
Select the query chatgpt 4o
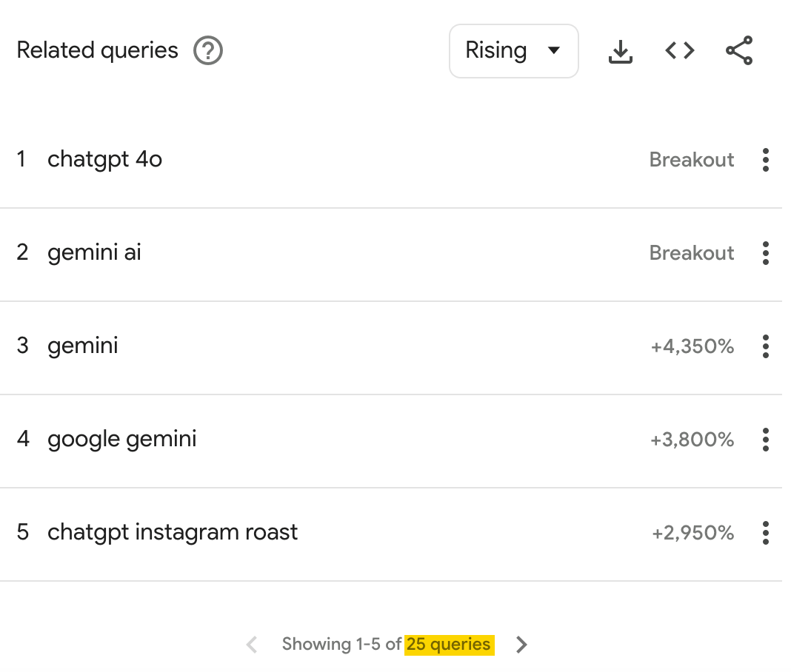pyautogui.click(x=104, y=159)
